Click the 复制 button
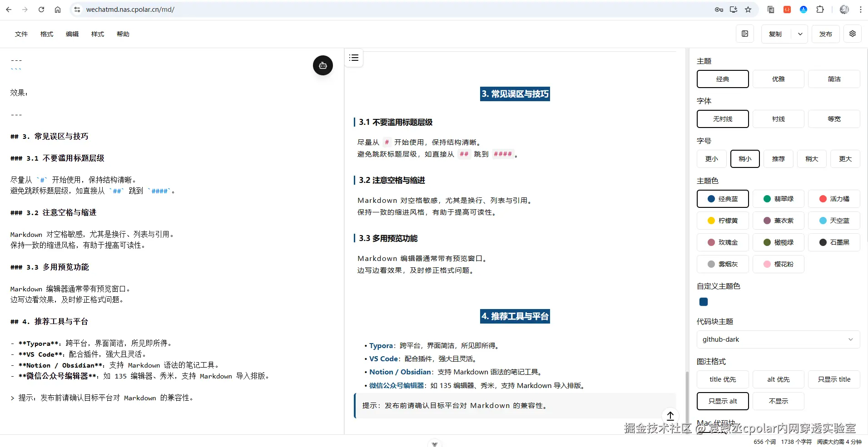868x447 pixels. pyautogui.click(x=775, y=34)
